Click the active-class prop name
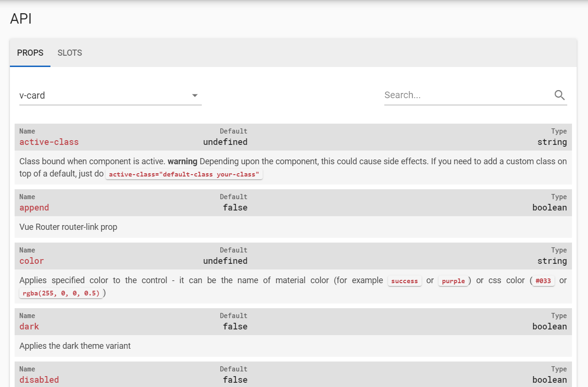The width and height of the screenshot is (588, 387). (49, 142)
